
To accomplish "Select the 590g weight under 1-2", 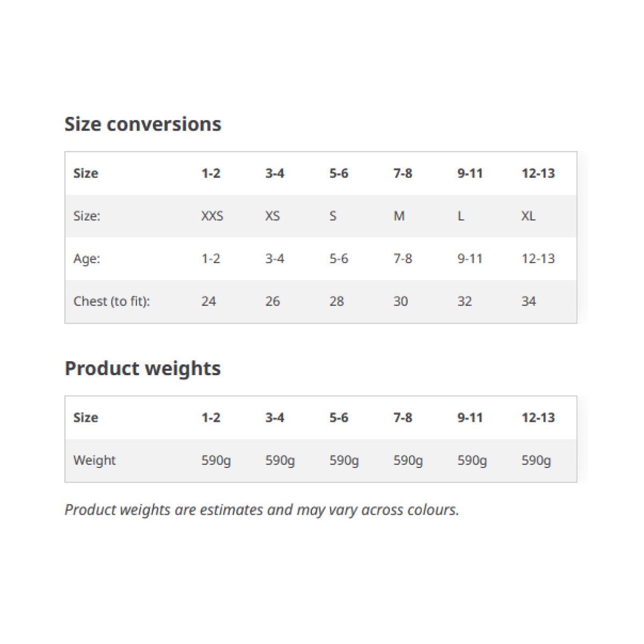I will pos(216,460).
